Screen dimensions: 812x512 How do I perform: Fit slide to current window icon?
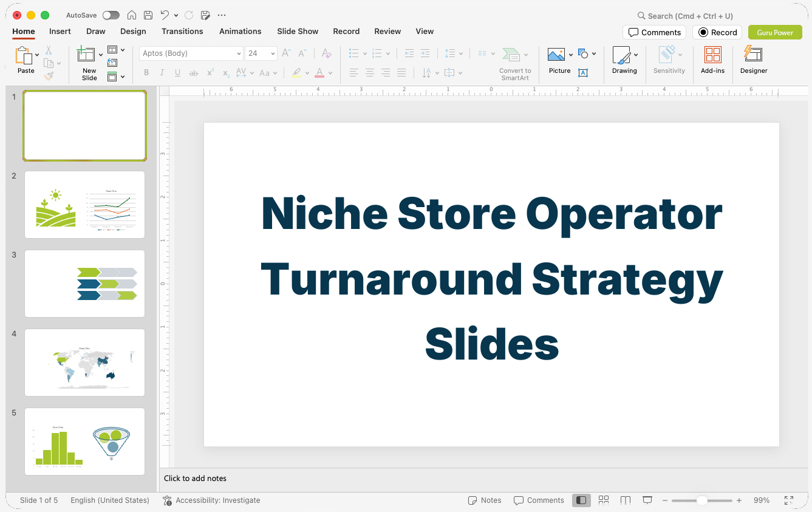click(x=789, y=500)
